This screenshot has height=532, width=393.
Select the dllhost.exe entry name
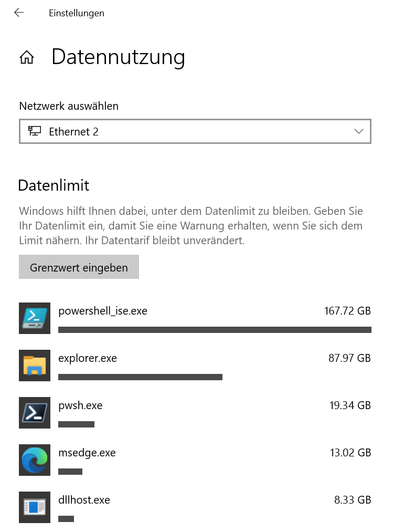pos(84,500)
